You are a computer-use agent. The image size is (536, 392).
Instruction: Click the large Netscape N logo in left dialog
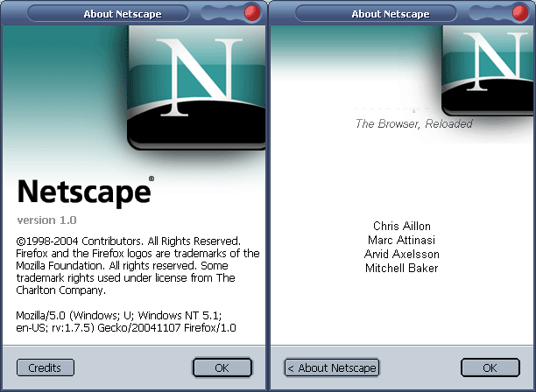pos(196,87)
